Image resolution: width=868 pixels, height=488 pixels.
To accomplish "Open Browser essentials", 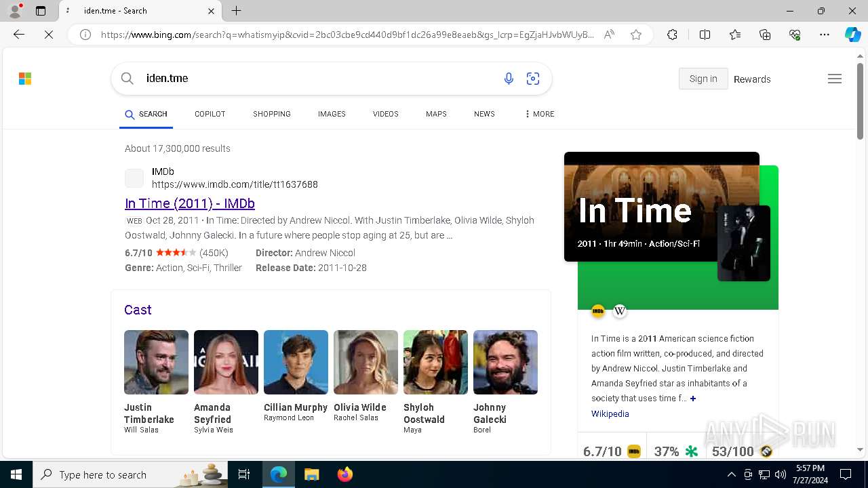I will click(795, 35).
